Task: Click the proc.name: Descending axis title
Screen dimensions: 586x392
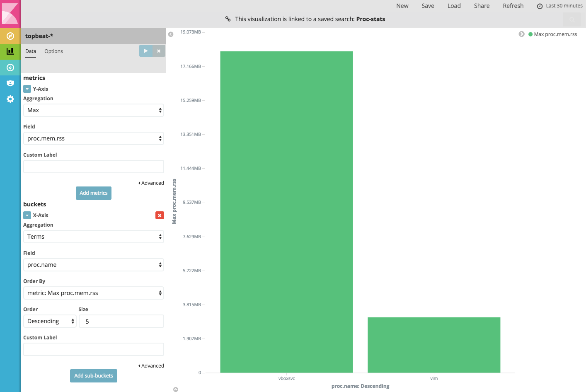Action: click(361, 386)
